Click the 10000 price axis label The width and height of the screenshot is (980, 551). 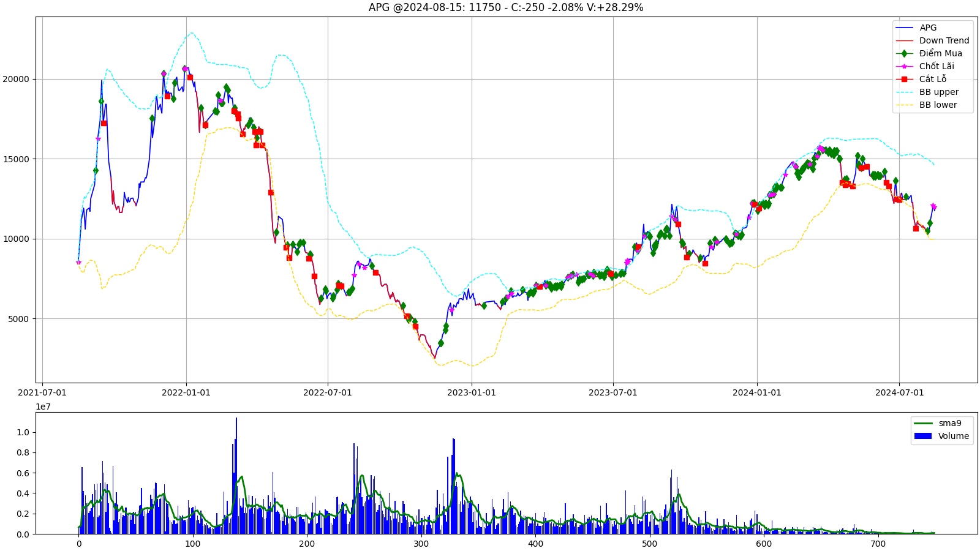pyautogui.click(x=16, y=239)
